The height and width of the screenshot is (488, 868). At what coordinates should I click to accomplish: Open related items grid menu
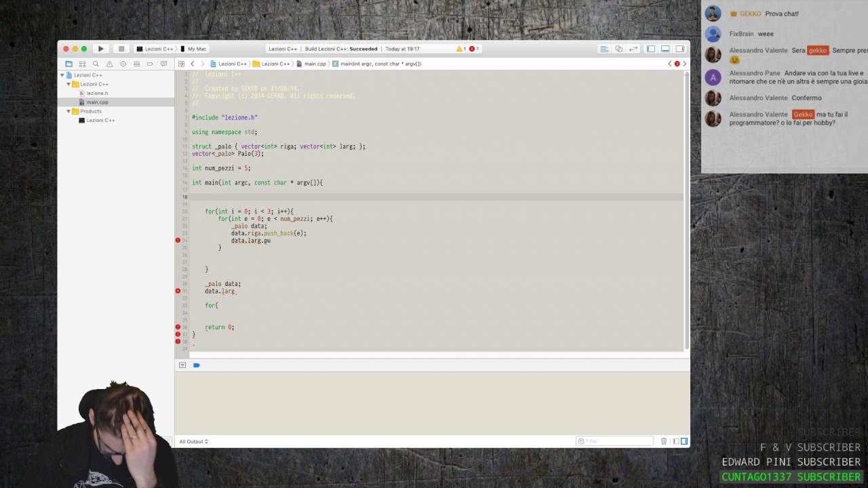tap(181, 64)
